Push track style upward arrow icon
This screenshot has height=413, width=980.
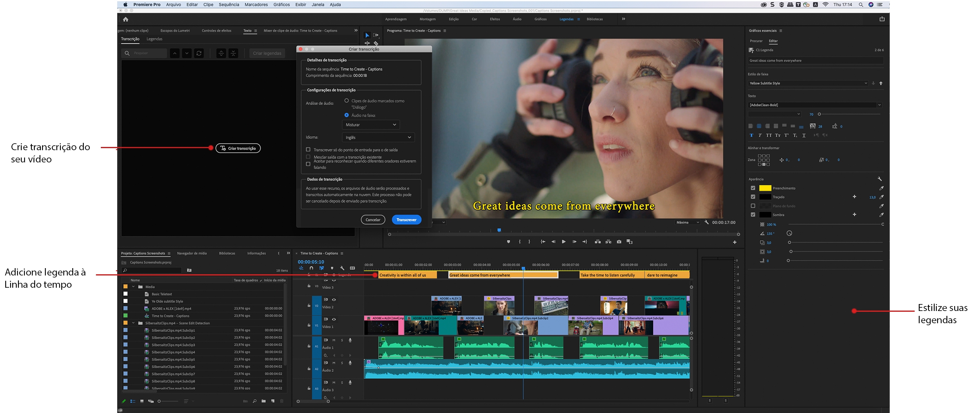point(881,83)
